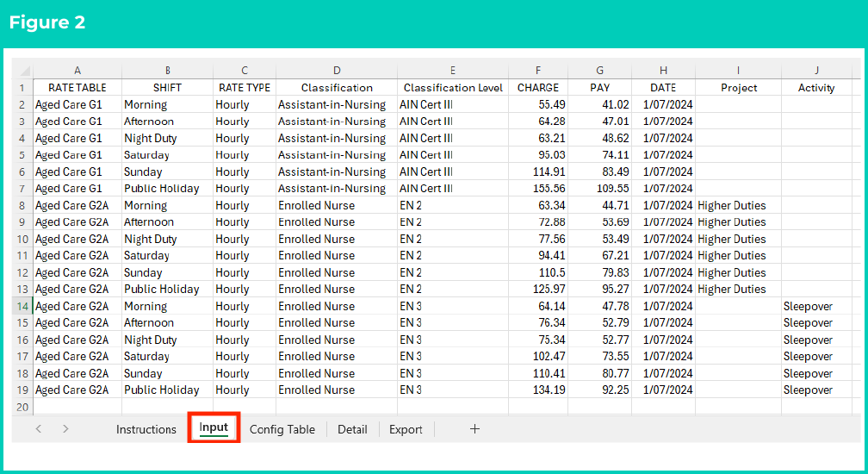The width and height of the screenshot is (868, 474).
Task: Go to previous sheet tab arrow
Action: 38,428
